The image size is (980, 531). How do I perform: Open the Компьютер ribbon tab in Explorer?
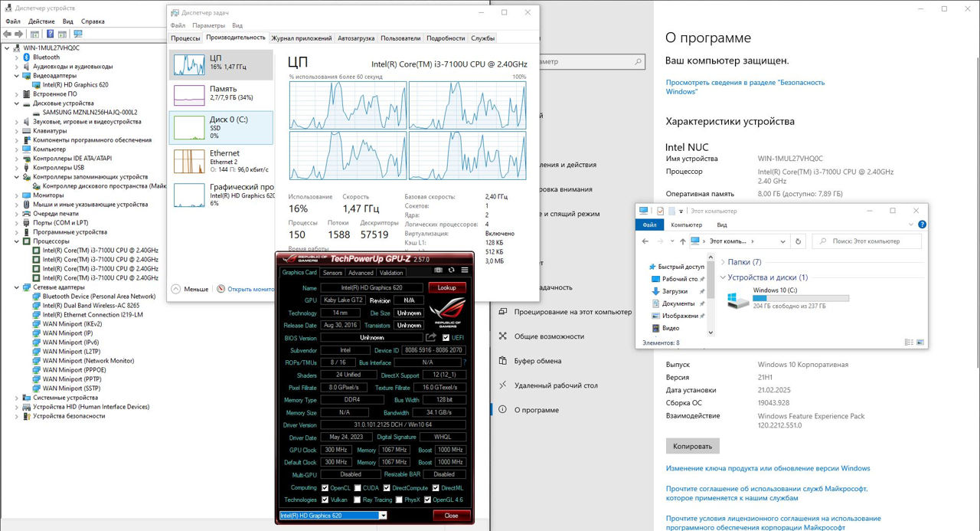point(687,225)
